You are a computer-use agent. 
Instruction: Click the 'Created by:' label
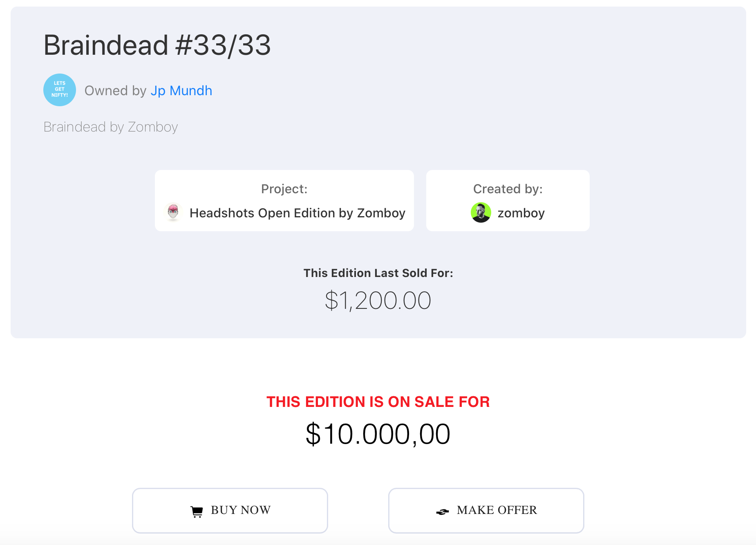[508, 189]
